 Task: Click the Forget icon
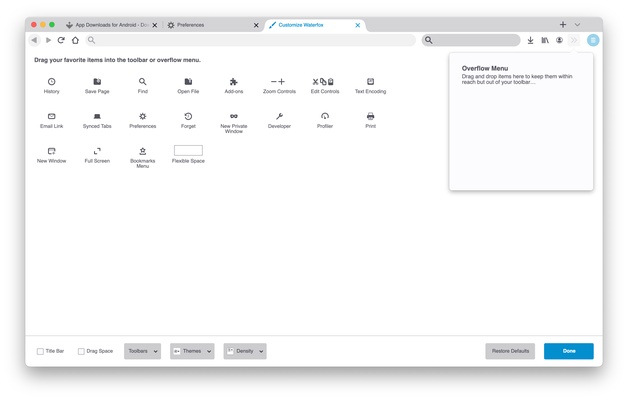coord(188,116)
